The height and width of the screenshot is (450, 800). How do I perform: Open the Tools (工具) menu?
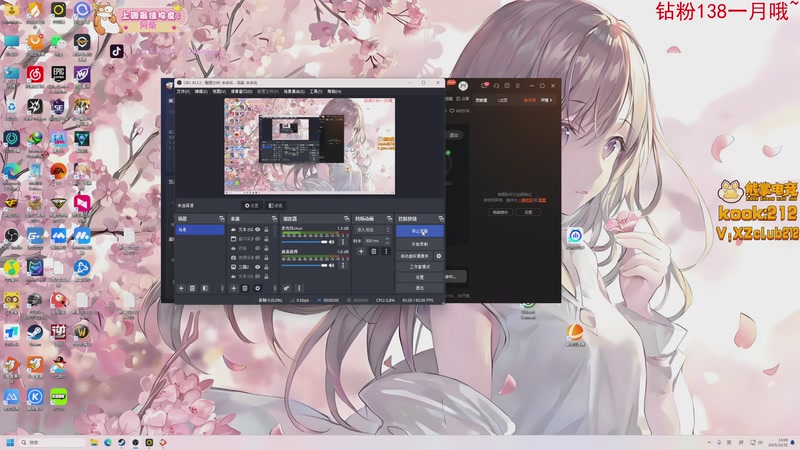tap(316, 91)
